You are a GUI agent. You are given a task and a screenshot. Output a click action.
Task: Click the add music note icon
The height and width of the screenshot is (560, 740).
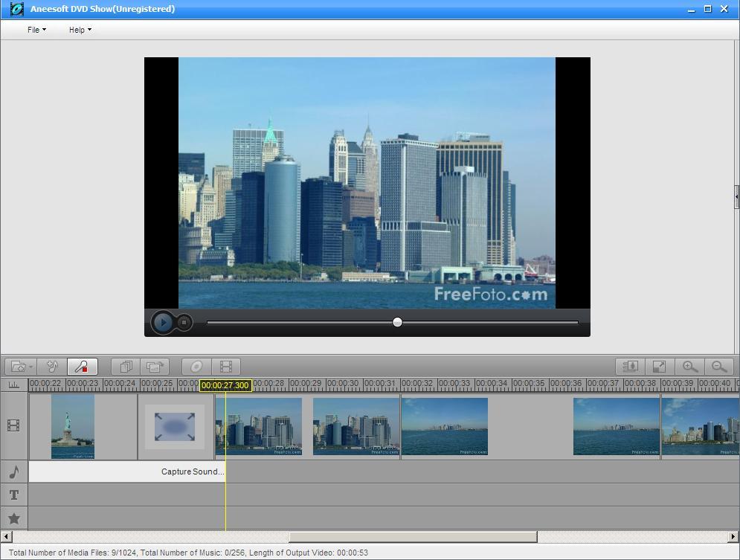tap(52, 367)
